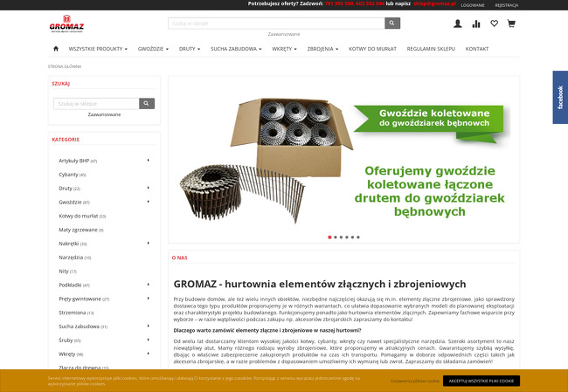Click the sidebar search magnifier button
This screenshot has height=392, width=568.
pyautogui.click(x=147, y=104)
